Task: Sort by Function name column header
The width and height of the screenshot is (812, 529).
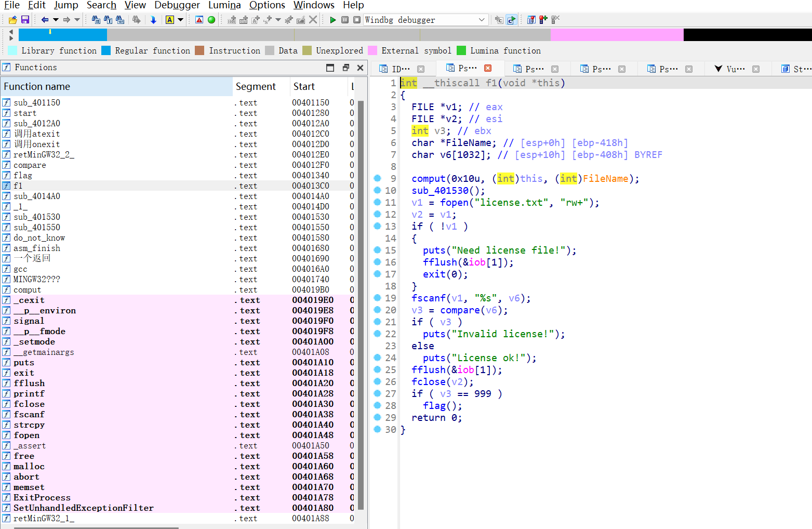Action: (x=116, y=87)
